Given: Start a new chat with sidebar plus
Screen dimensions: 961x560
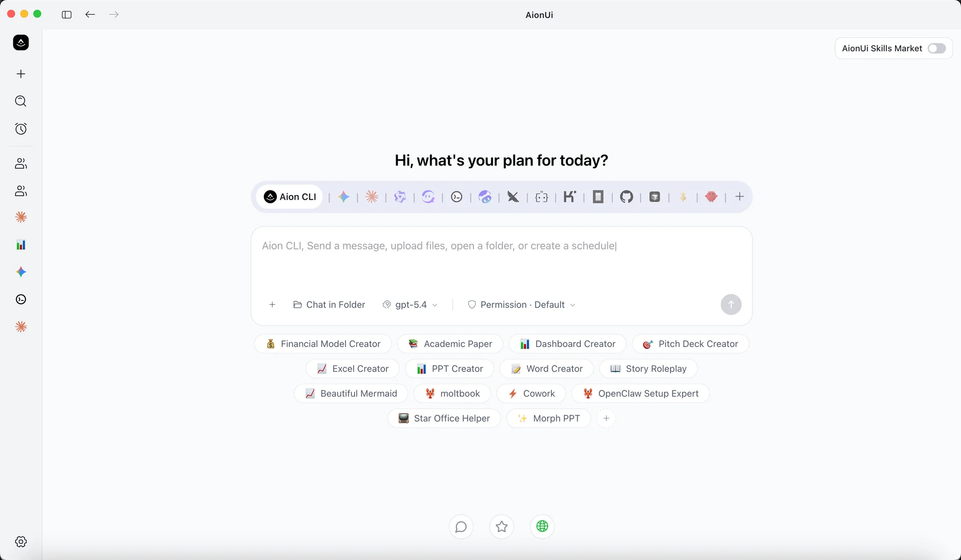Looking at the screenshot, I should click(x=21, y=74).
